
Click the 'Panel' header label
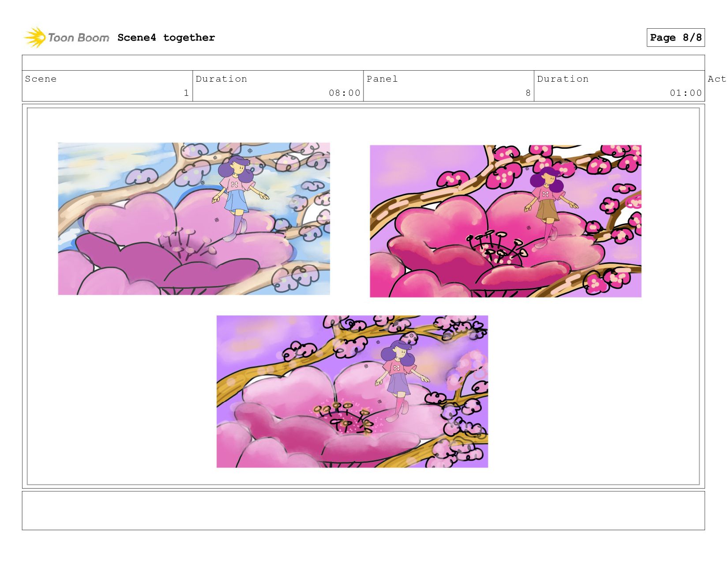382,79
